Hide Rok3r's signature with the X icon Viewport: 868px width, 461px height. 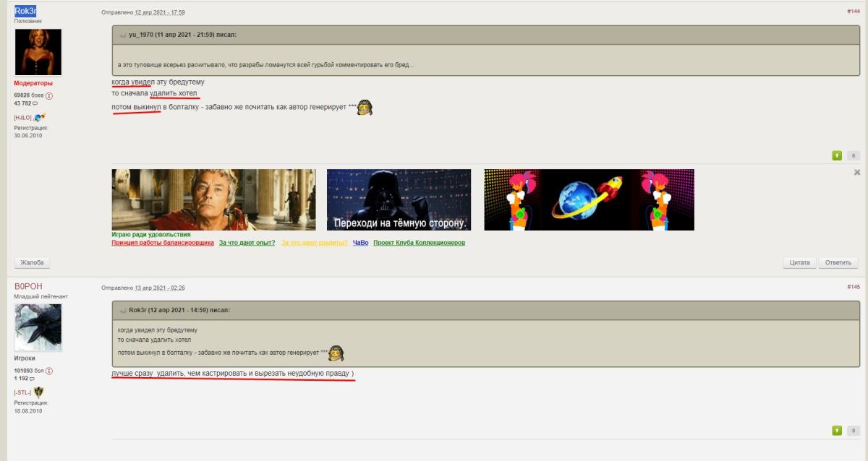[x=857, y=173]
